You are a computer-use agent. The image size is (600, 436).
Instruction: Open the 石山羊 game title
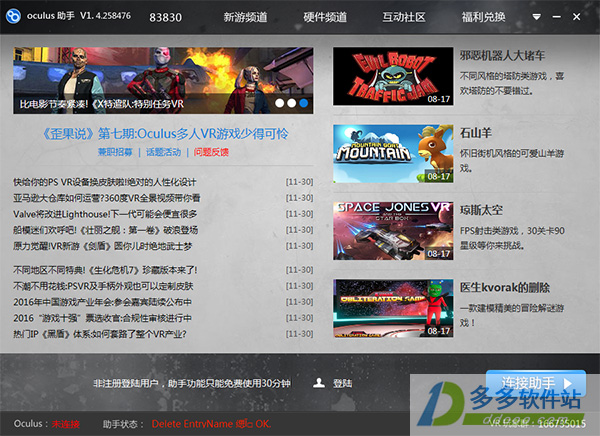click(x=476, y=133)
